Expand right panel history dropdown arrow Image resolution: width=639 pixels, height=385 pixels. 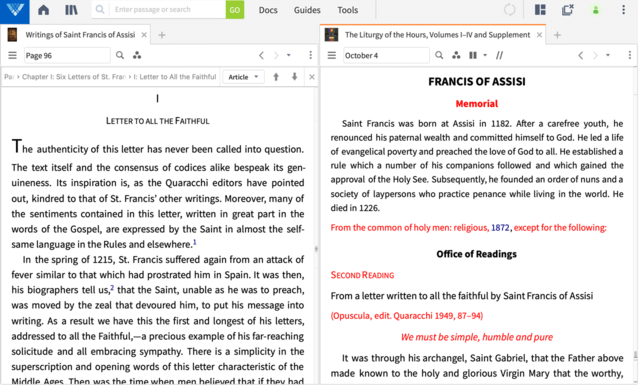pyautogui.click(x=608, y=55)
